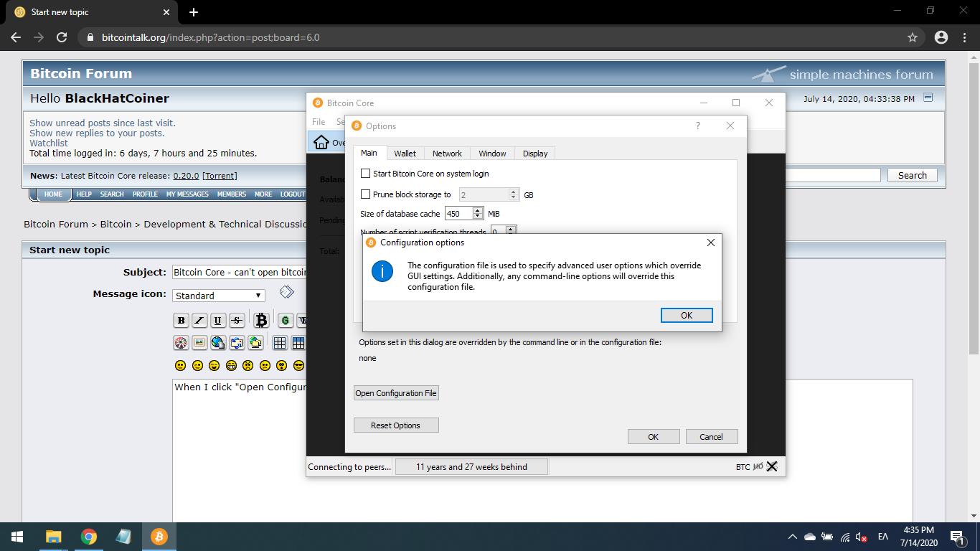
Task: Cancel the Options dialog
Action: pyautogui.click(x=711, y=437)
